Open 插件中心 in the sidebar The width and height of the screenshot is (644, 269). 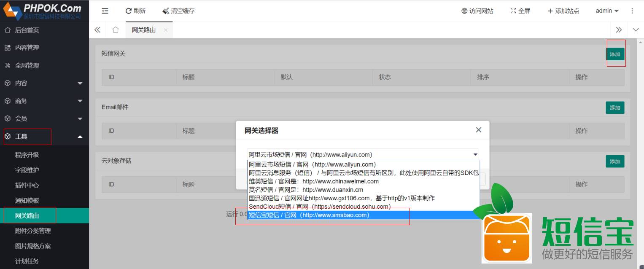(x=27, y=185)
